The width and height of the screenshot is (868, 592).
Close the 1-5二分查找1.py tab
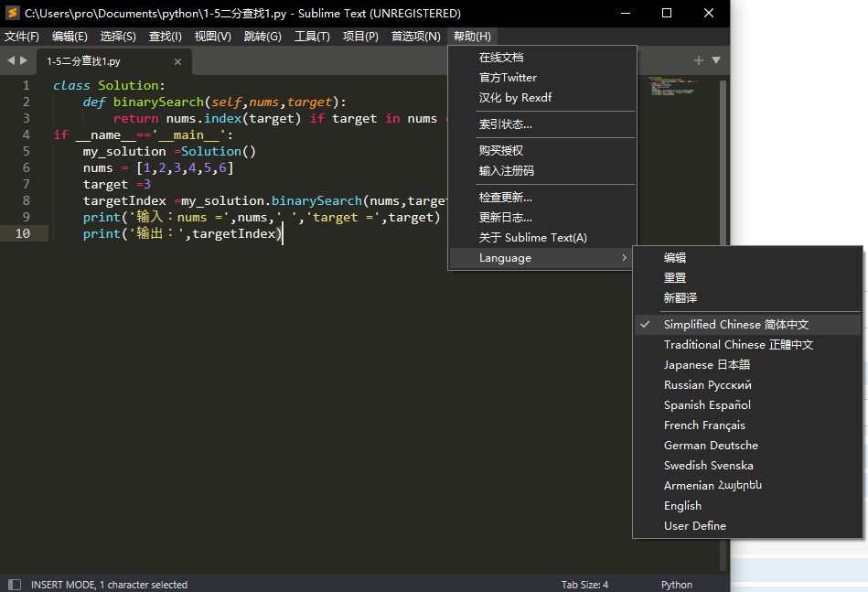[177, 61]
